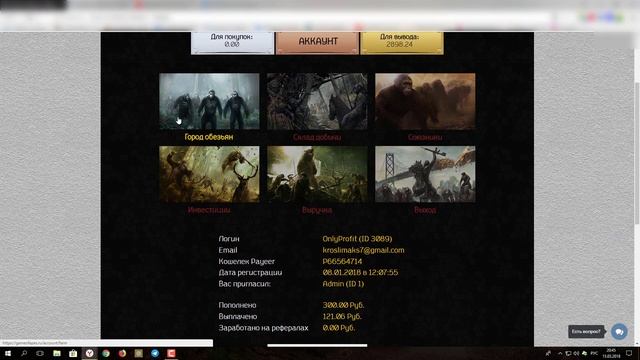The height and width of the screenshot is (360, 640).
Task: Click the Логин label
Action: 229,239
